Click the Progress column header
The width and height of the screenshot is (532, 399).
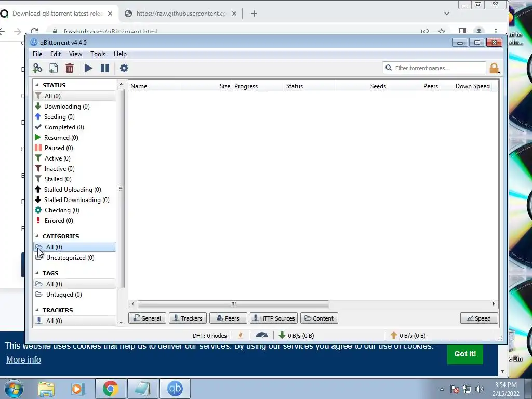click(x=258, y=86)
